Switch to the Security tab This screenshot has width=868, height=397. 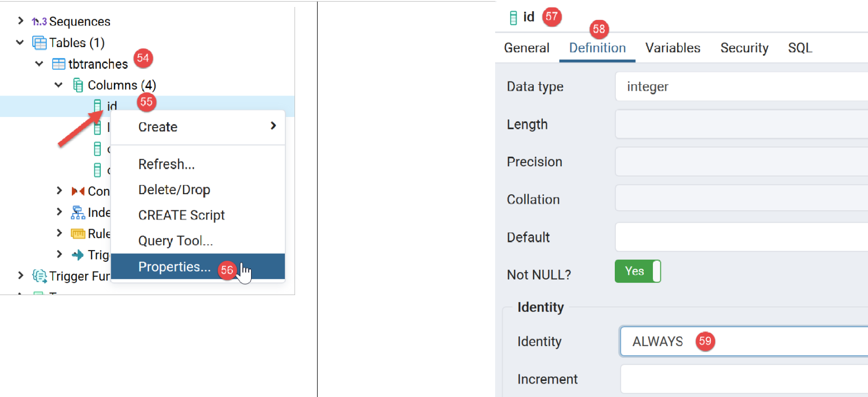click(744, 48)
